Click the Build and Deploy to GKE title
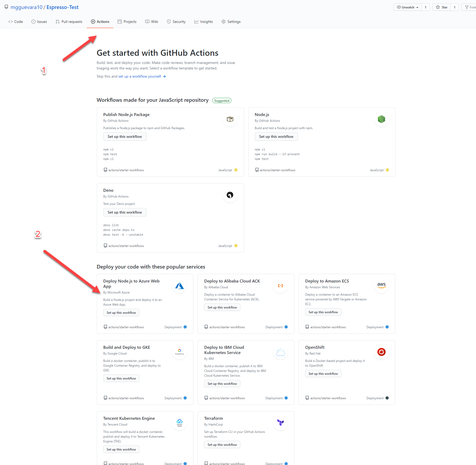This screenshot has height=465, width=476. 126,347
